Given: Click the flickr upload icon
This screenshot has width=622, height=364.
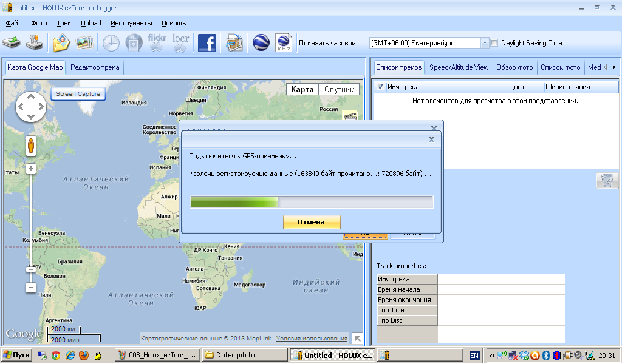Looking at the screenshot, I should click(x=157, y=43).
